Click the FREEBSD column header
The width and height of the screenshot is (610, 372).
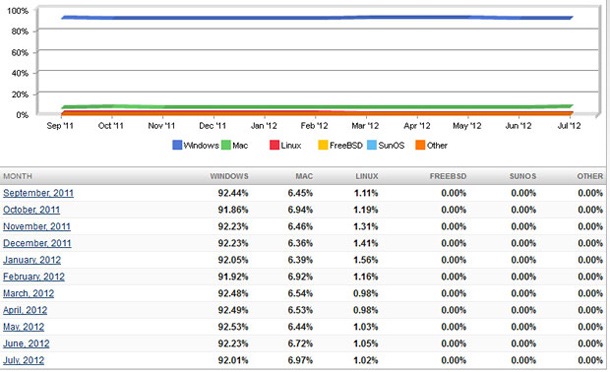448,176
